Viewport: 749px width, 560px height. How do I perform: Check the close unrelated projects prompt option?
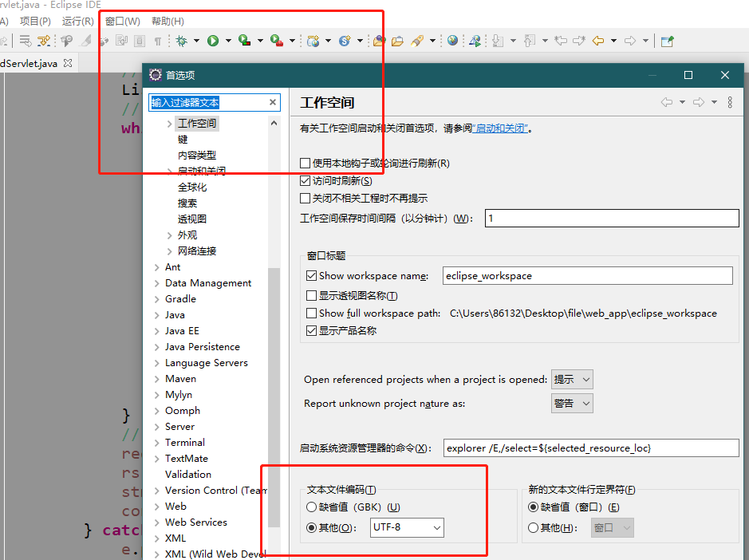[305, 198]
